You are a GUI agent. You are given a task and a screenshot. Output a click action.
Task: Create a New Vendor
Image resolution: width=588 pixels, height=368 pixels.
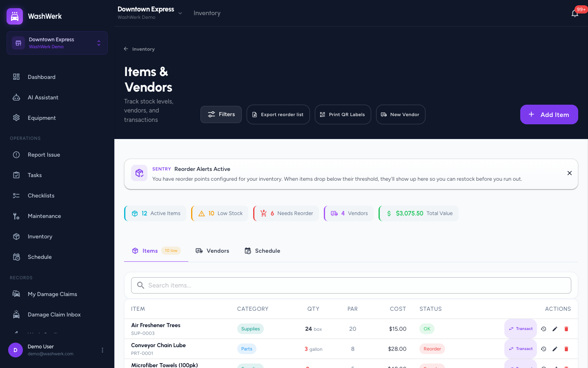401,114
